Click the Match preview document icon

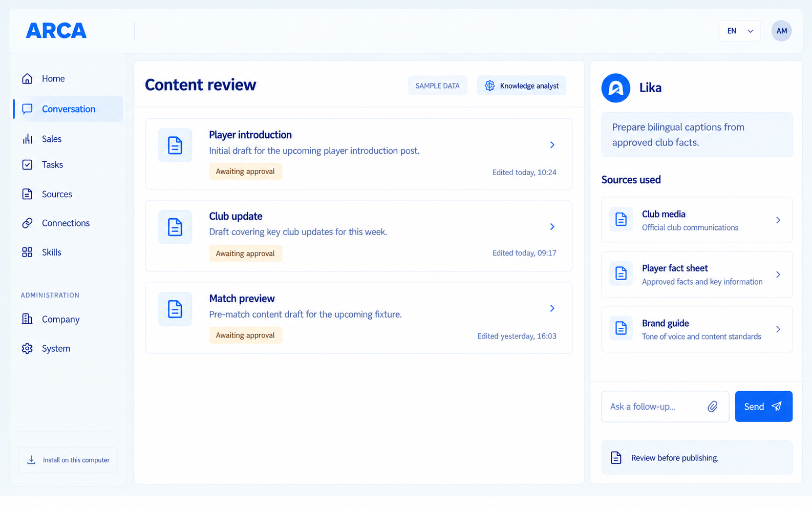[175, 309]
